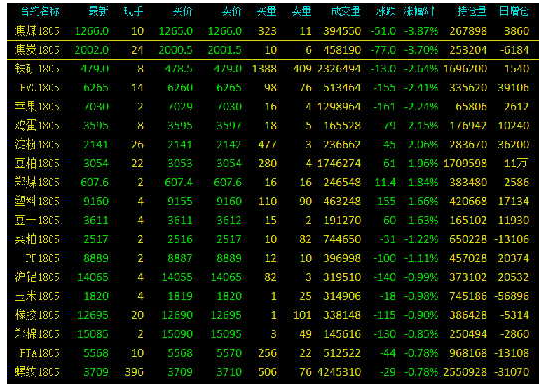Click the change percent -3.87%
The height and width of the screenshot is (389, 546).
coord(421,31)
